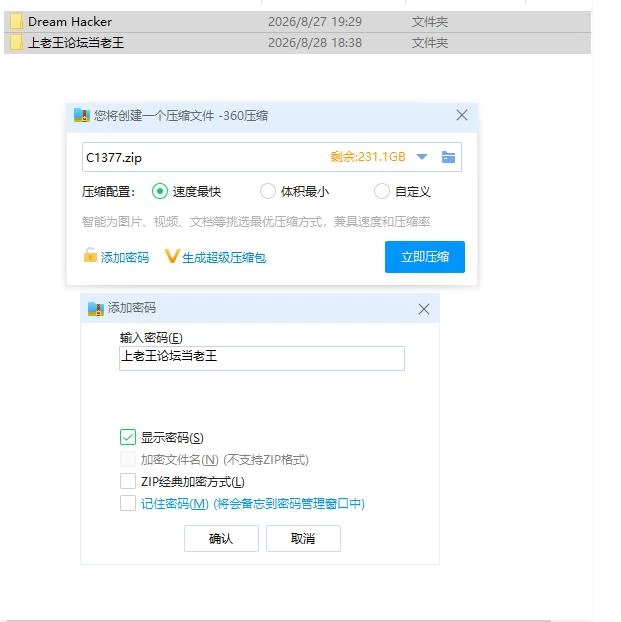Click into the 输入密码(E) password field
621x622 pixels.
(x=262, y=358)
